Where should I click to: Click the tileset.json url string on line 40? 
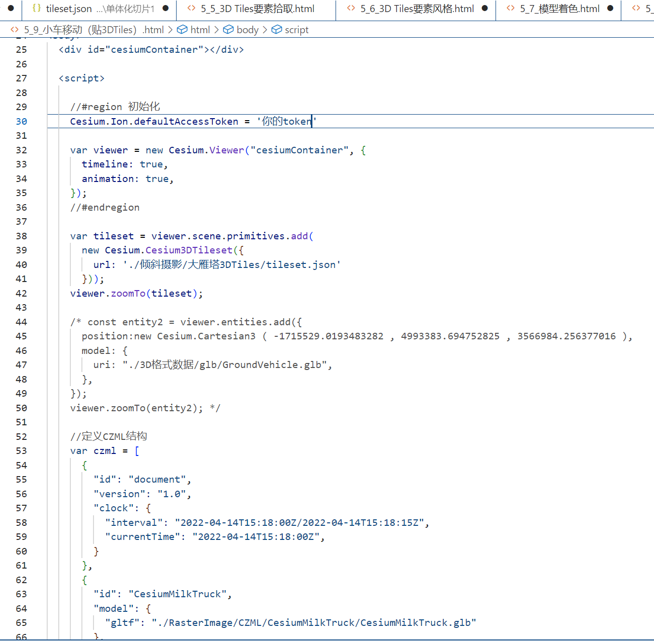tap(231, 264)
